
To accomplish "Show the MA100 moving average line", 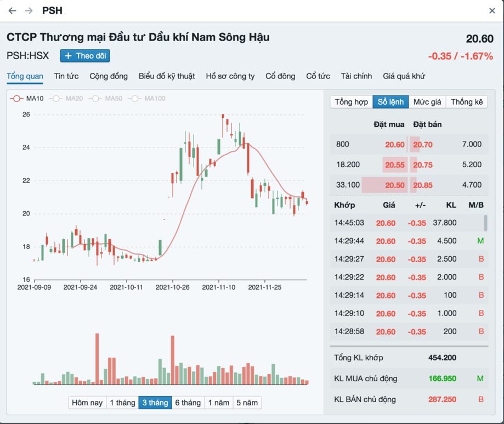I will click(x=147, y=99).
